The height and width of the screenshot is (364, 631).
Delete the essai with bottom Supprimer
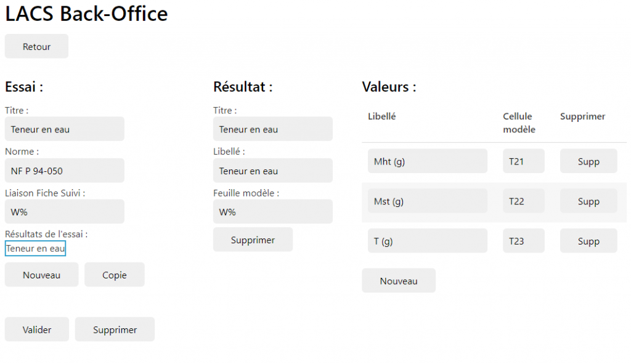click(115, 330)
